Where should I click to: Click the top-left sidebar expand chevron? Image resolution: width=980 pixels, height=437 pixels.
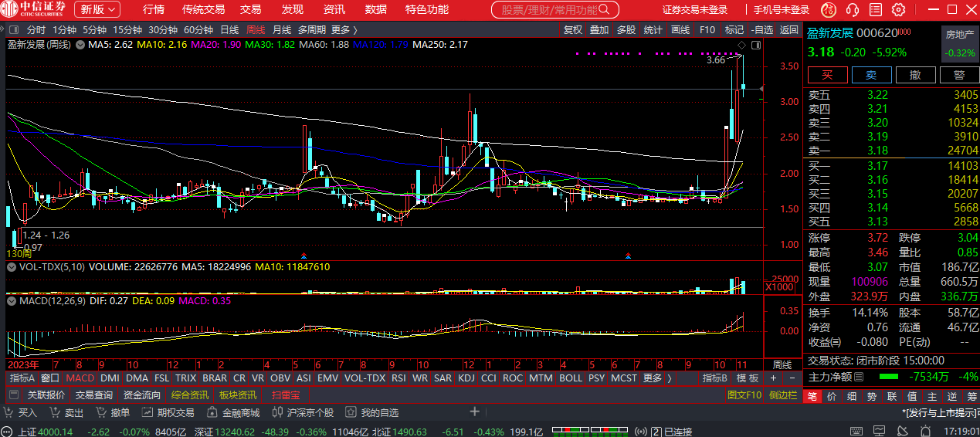[3, 29]
